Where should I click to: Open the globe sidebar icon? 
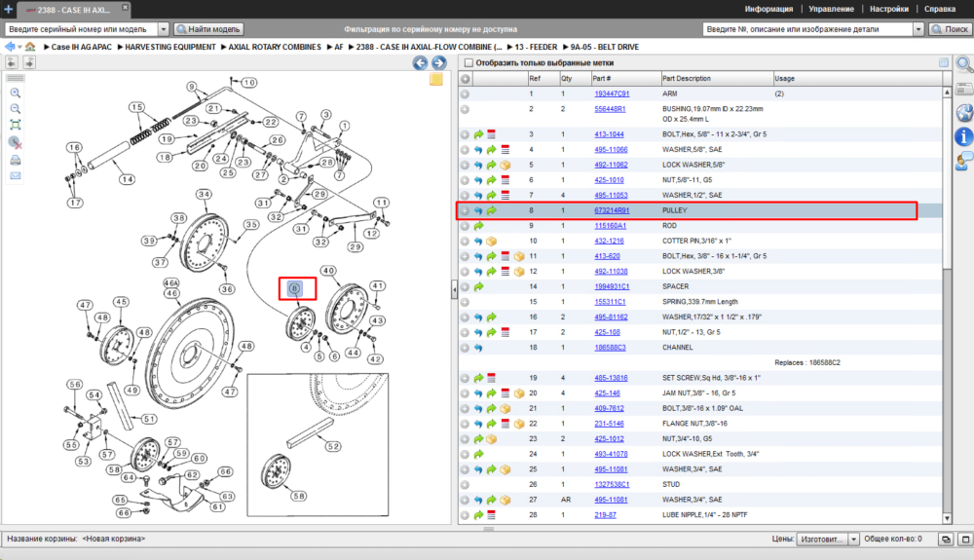point(964,112)
